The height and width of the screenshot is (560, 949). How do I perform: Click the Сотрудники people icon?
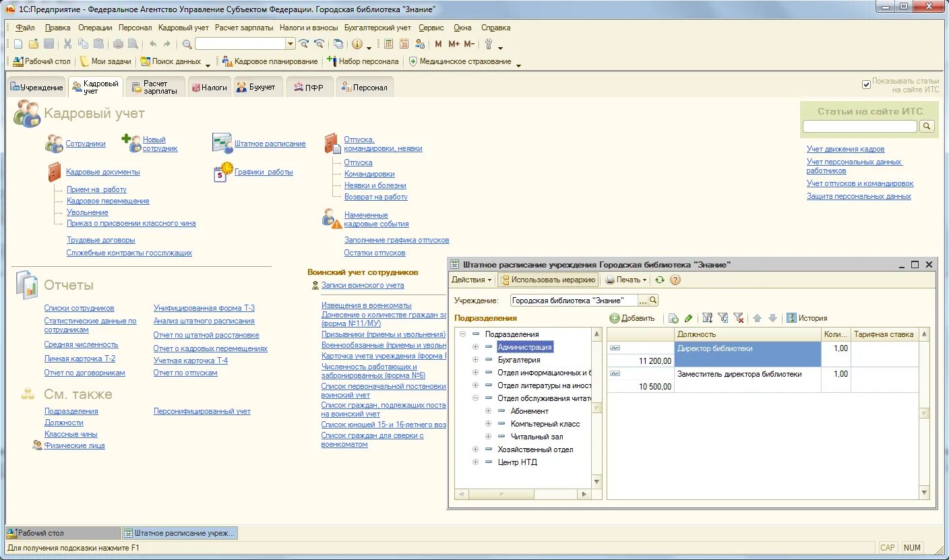pos(54,143)
